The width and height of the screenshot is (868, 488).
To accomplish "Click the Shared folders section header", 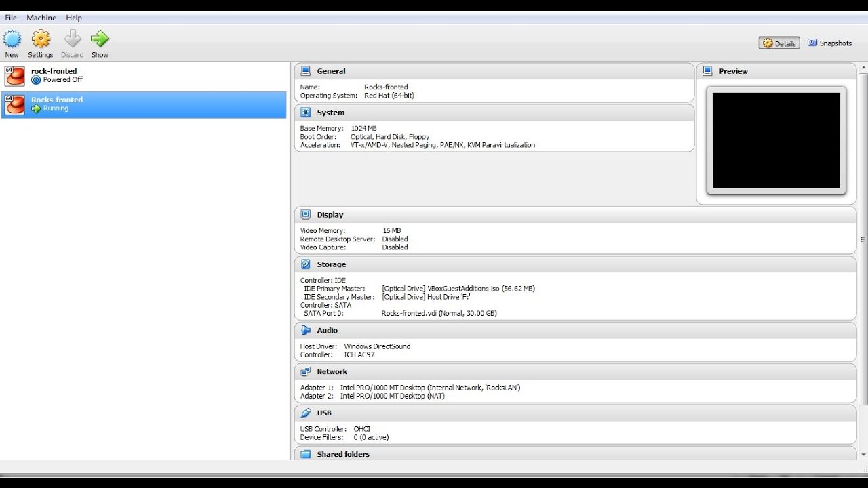I will (x=576, y=454).
